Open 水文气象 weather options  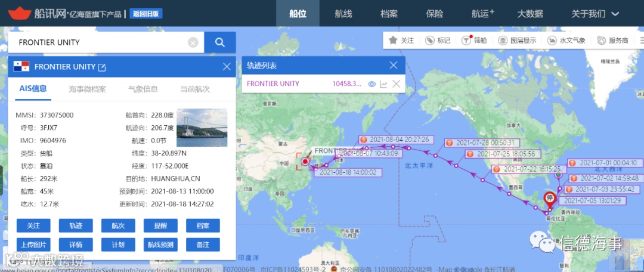point(566,41)
